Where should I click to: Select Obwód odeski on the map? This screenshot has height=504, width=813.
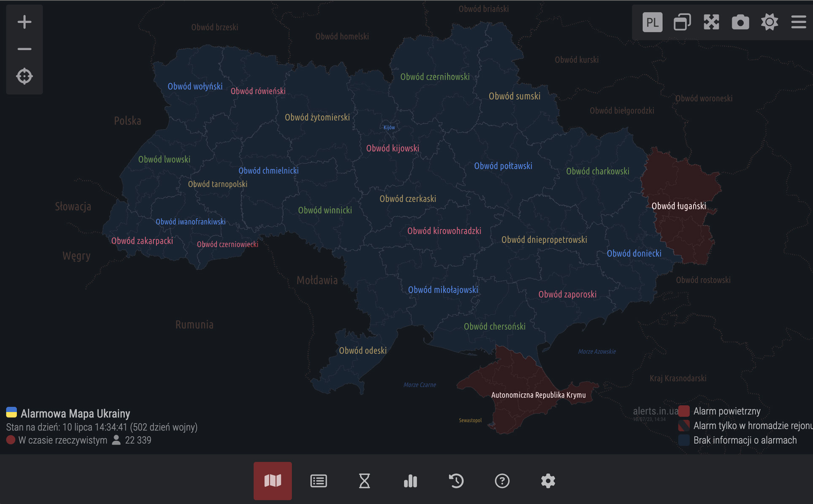pos(363,350)
